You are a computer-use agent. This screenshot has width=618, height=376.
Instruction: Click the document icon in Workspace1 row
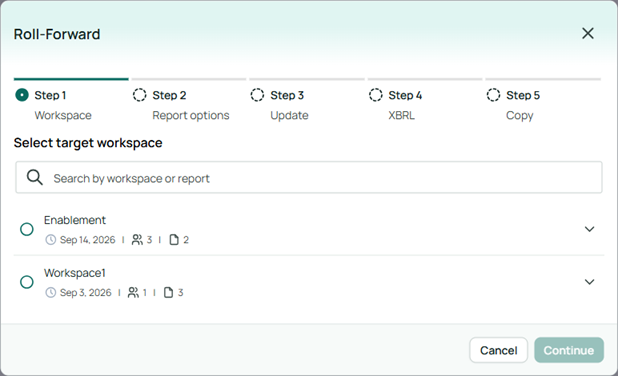pyautogui.click(x=168, y=292)
